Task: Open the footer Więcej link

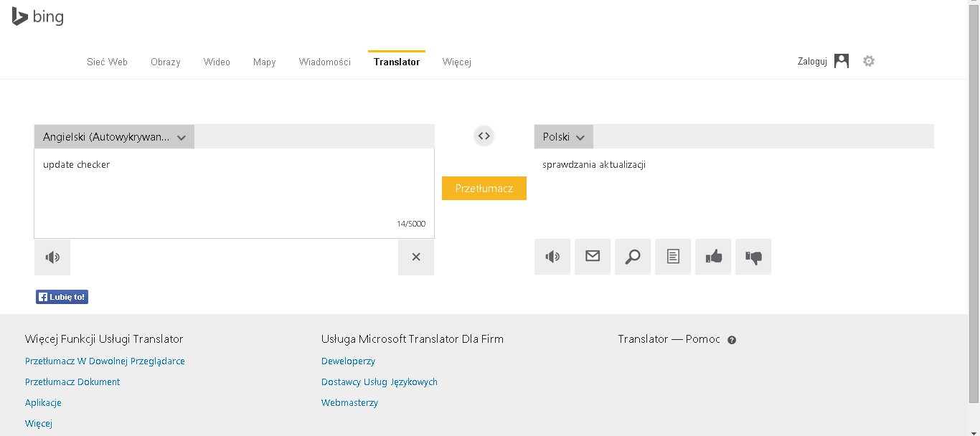Action: [x=39, y=424]
